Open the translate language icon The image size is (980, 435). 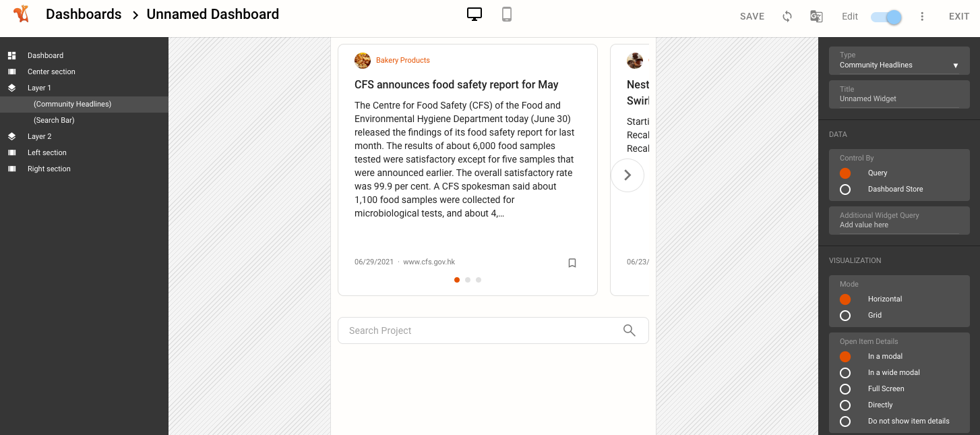[816, 16]
